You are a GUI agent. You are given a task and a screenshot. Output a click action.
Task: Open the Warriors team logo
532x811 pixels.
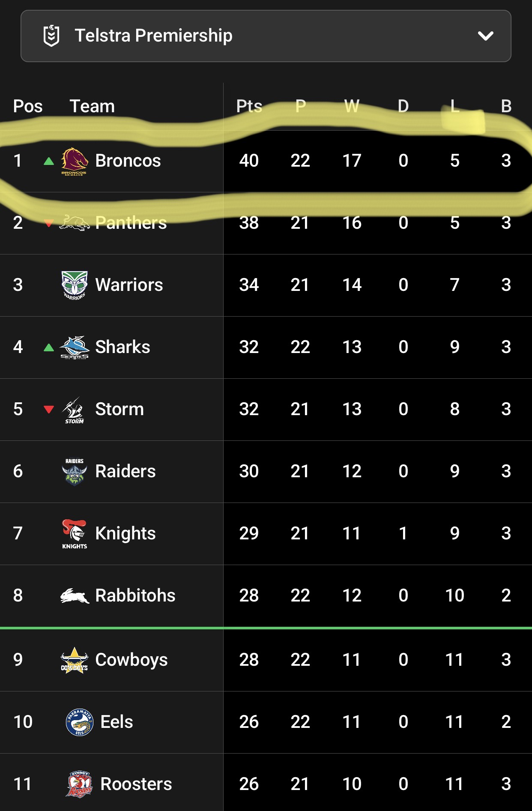pos(75,285)
